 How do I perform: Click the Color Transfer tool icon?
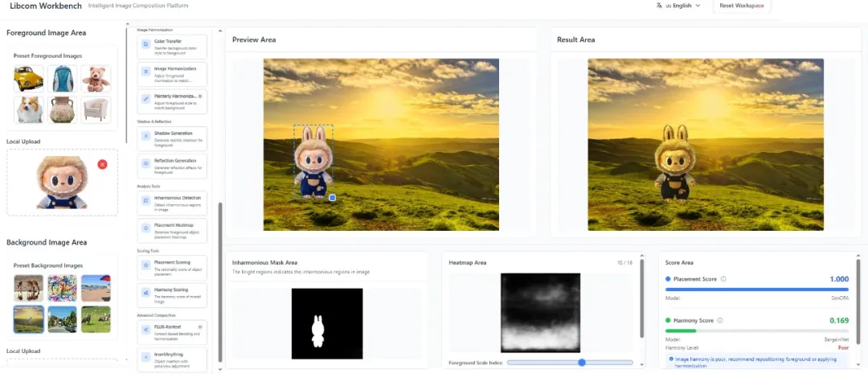point(145,44)
